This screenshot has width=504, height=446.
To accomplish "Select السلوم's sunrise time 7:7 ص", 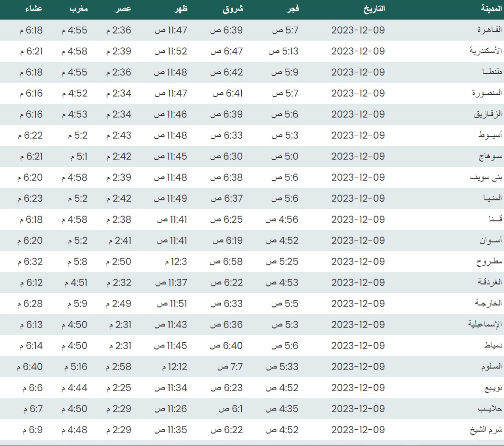I will 230,367.
